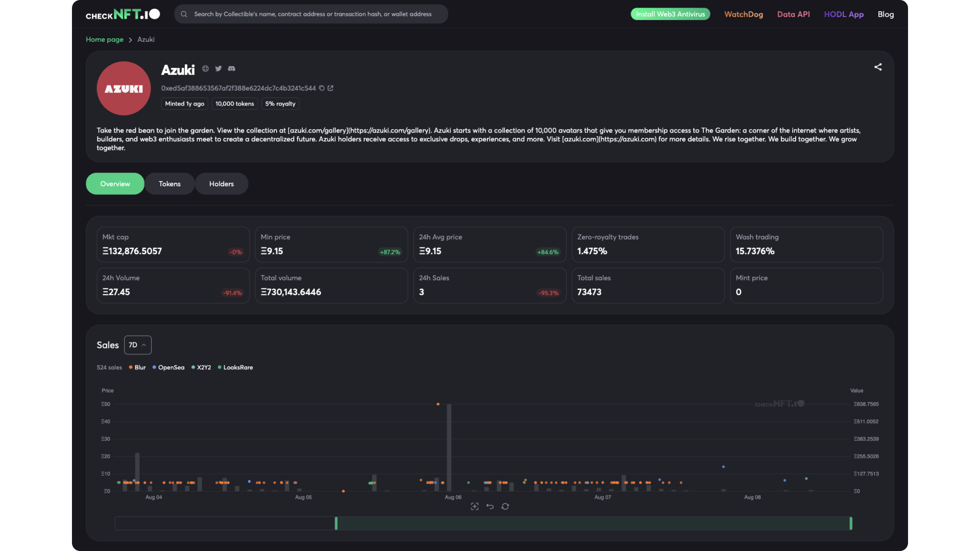Open the 7D sales period dropdown
The width and height of the screenshot is (980, 551).
click(x=138, y=345)
